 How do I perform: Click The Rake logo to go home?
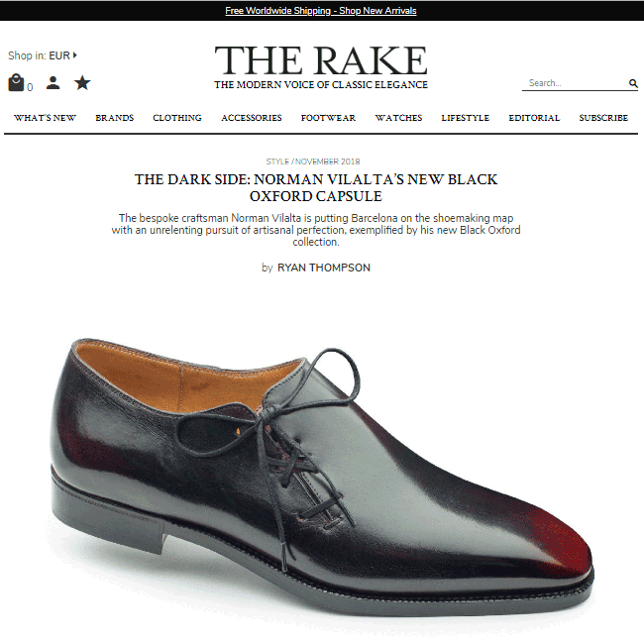[321, 67]
